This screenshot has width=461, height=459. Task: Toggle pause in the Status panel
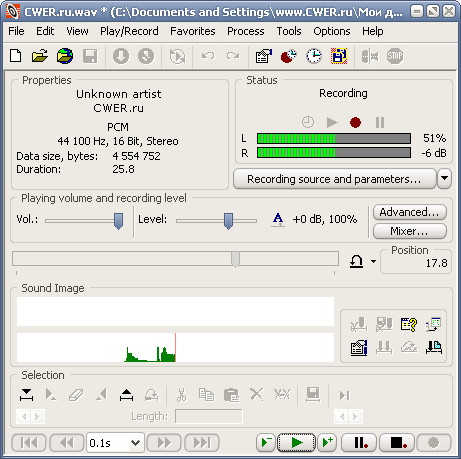click(380, 122)
